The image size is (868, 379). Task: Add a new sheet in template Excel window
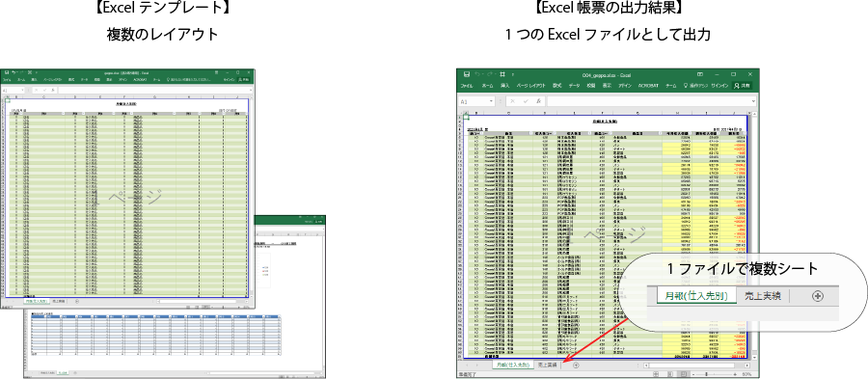coord(77,301)
